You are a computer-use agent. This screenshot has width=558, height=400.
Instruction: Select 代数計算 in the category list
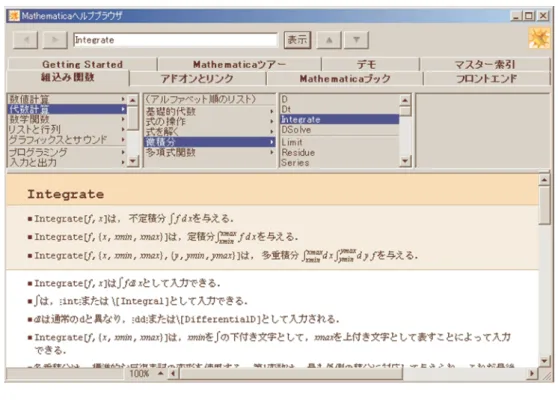coord(67,109)
